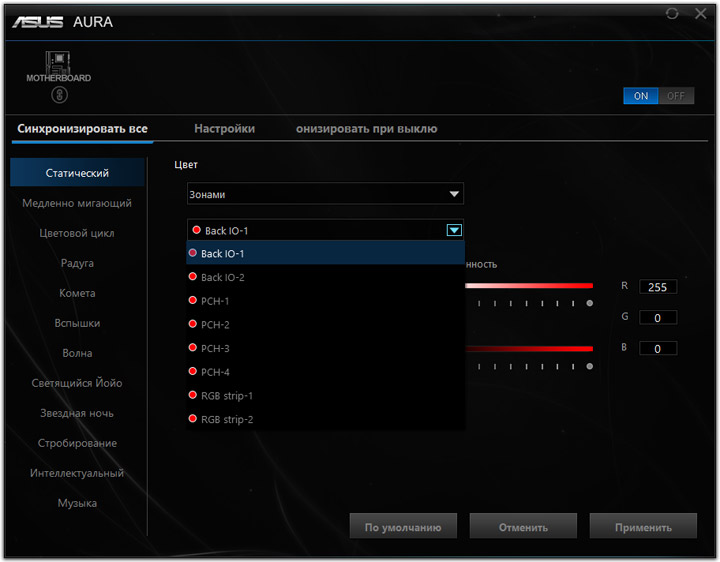720x562 pixels.
Task: Click the G value field
Action: tap(658, 318)
